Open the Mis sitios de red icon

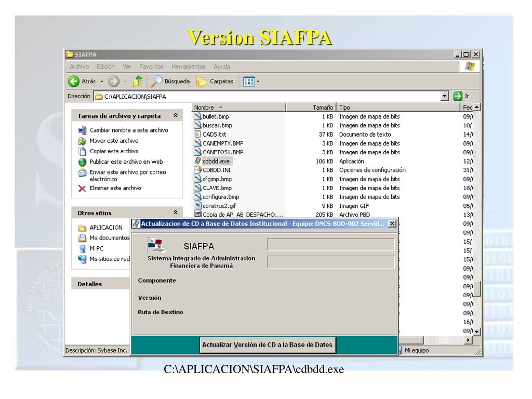point(82,259)
